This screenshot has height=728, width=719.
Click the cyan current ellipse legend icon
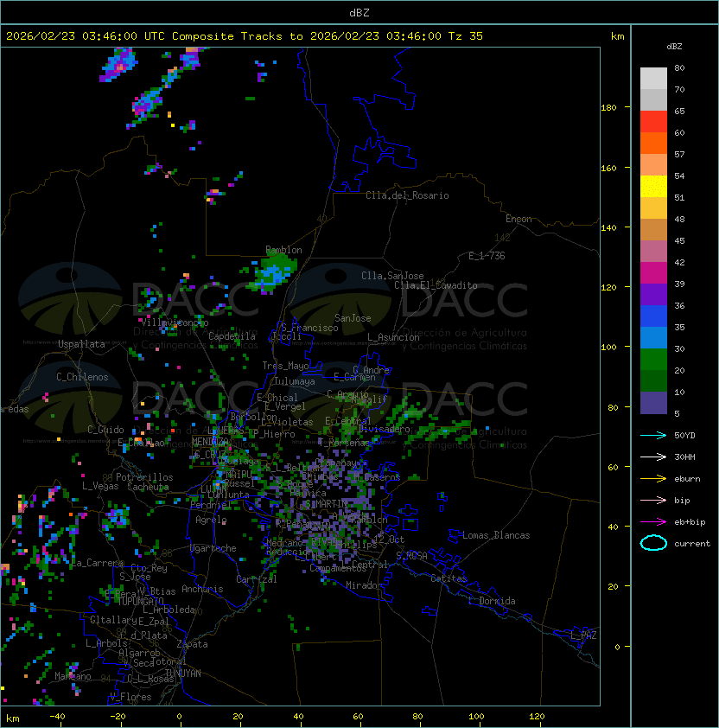[x=653, y=543]
